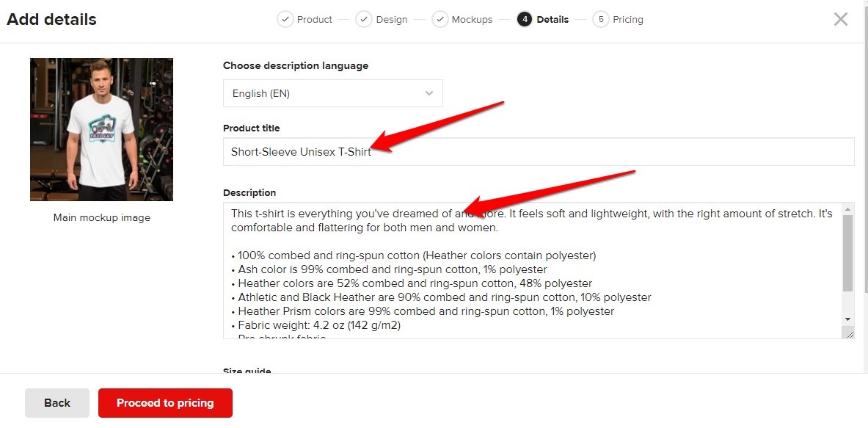868x428 pixels.
Task: Jump to the Mockups step label
Action: pyautogui.click(x=472, y=20)
